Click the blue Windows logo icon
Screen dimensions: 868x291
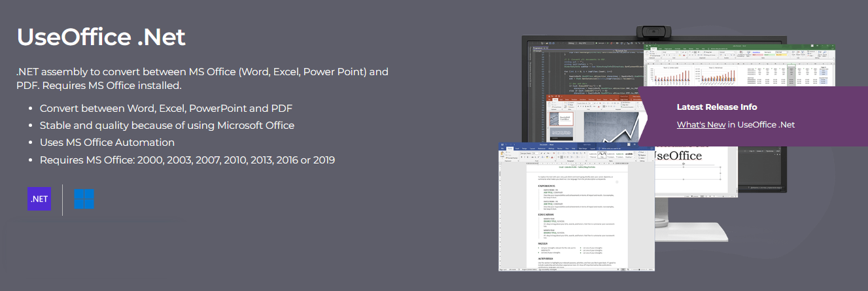point(84,199)
